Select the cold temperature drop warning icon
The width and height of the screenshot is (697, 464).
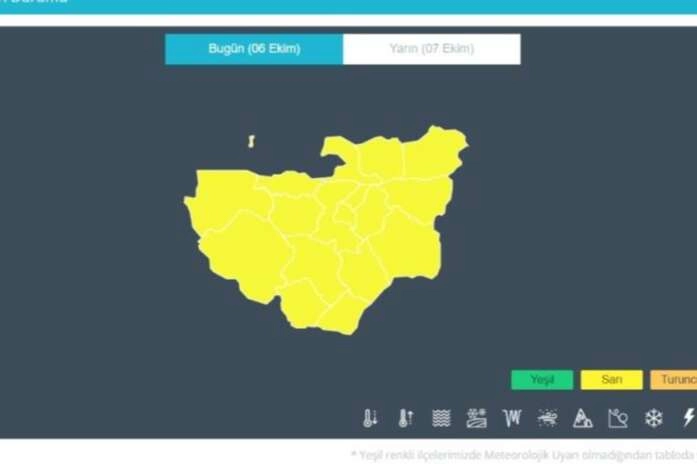(x=370, y=418)
